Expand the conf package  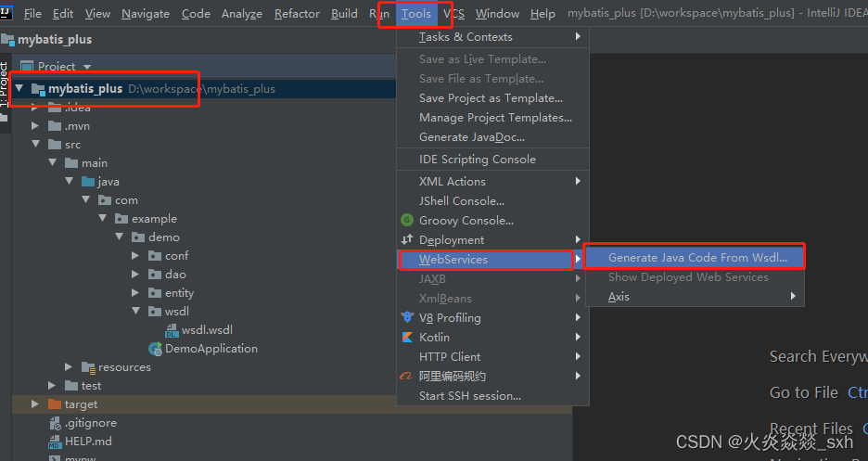pyautogui.click(x=135, y=256)
